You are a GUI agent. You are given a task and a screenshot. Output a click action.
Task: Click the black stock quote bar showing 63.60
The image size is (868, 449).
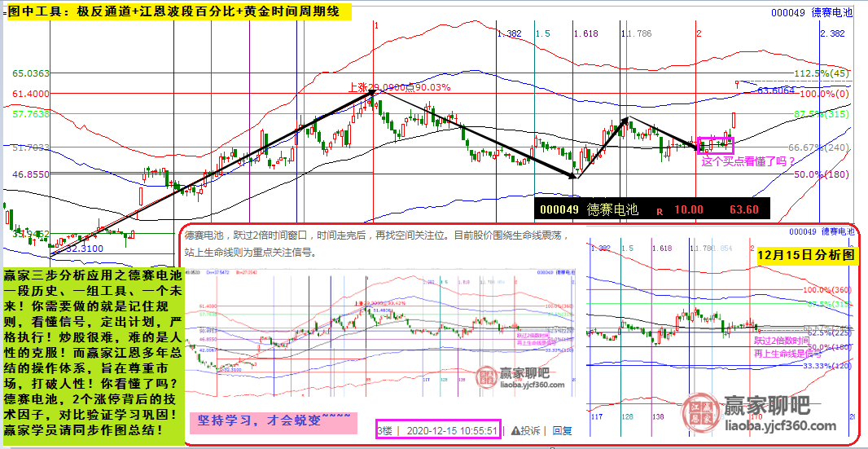point(651,209)
